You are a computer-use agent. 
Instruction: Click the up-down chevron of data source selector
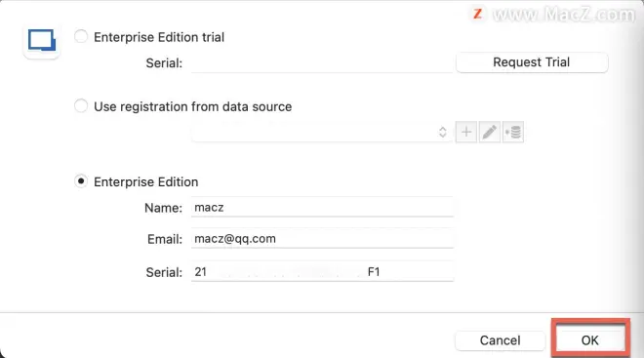(x=442, y=133)
